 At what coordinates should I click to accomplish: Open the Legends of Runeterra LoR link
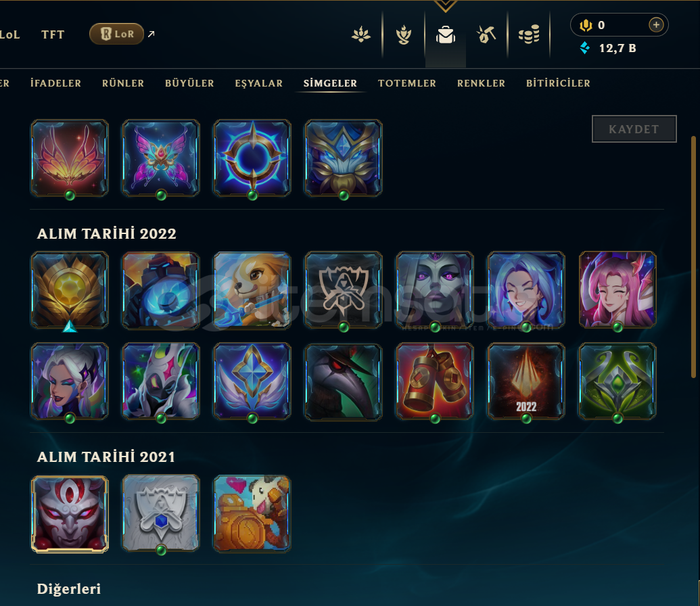tap(116, 34)
